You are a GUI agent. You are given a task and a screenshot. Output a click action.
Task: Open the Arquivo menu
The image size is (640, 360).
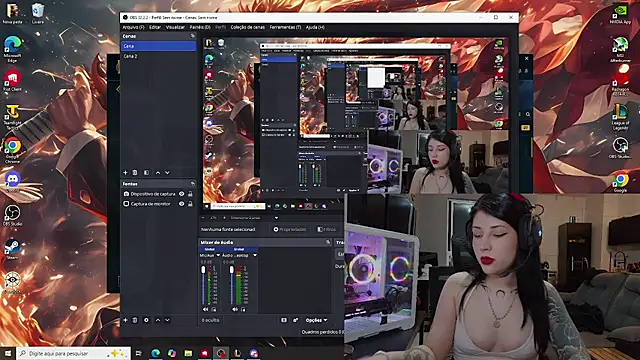click(x=133, y=27)
